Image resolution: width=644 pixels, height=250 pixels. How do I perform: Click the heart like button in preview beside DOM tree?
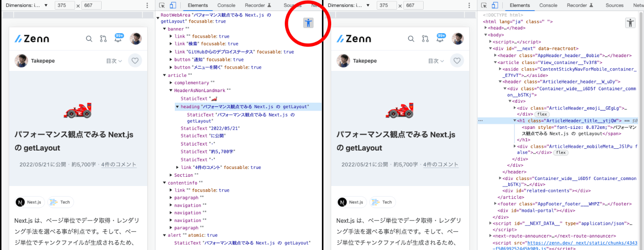(x=457, y=61)
